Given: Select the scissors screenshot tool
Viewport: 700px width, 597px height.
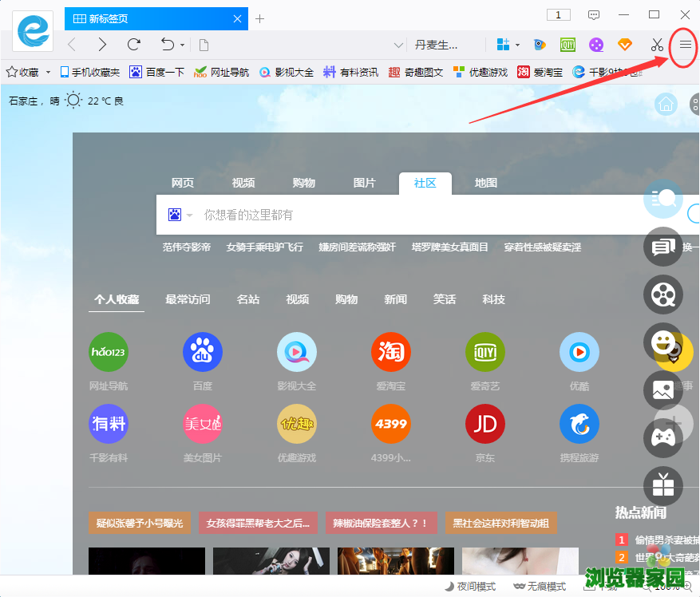Looking at the screenshot, I should [x=656, y=45].
